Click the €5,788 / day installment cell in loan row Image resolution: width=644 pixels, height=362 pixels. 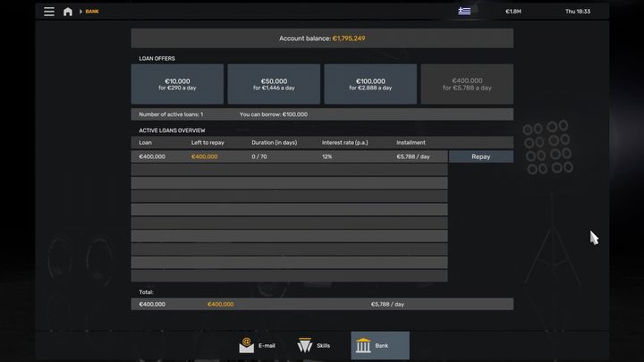413,156
